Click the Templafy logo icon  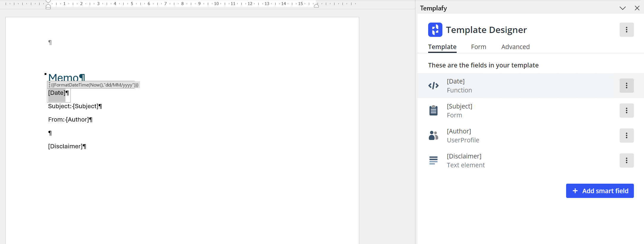(435, 30)
